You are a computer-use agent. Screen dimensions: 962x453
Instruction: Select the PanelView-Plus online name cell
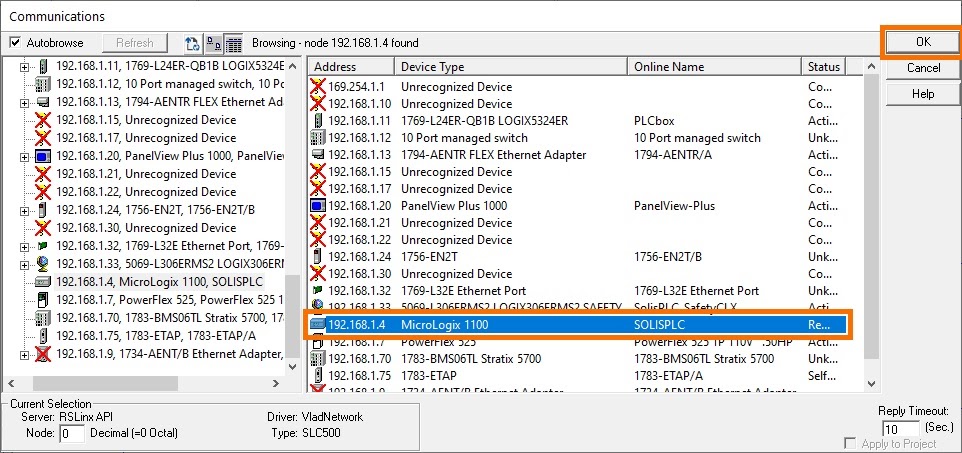pyautogui.click(x=674, y=206)
